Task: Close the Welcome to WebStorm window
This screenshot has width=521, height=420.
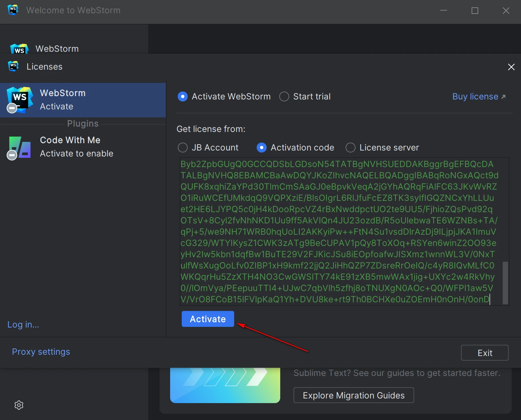Action: [506, 11]
